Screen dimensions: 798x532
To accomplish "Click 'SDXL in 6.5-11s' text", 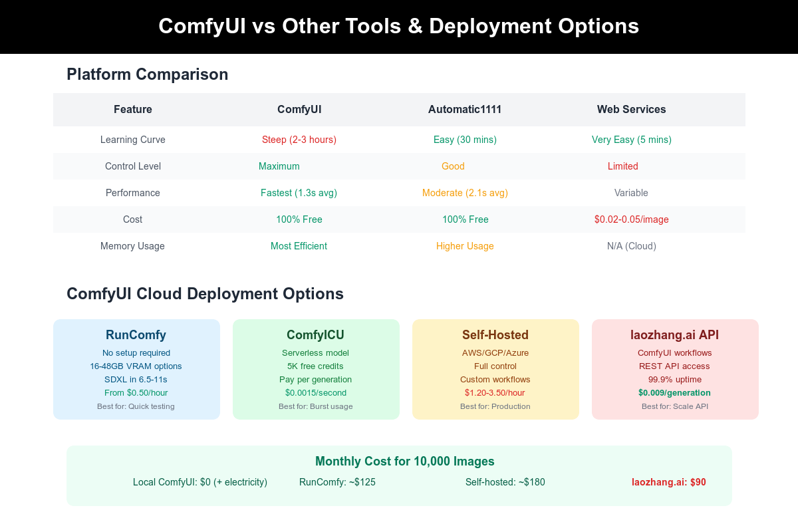I will (x=136, y=380).
